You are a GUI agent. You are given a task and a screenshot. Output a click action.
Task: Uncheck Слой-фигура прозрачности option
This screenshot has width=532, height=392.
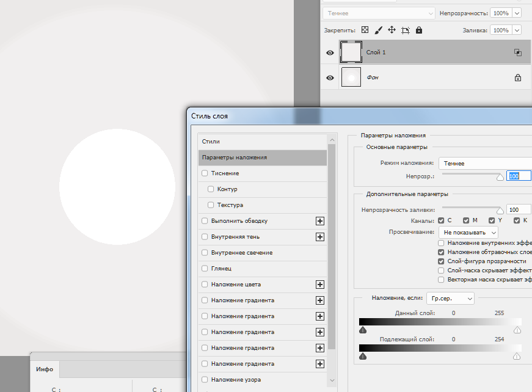click(441, 261)
